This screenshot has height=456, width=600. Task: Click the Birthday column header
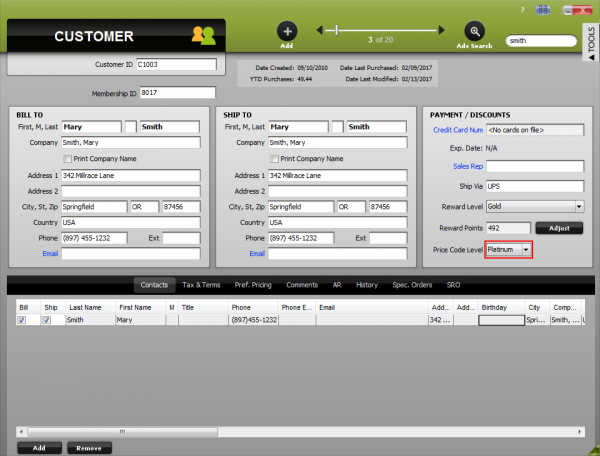(501, 308)
